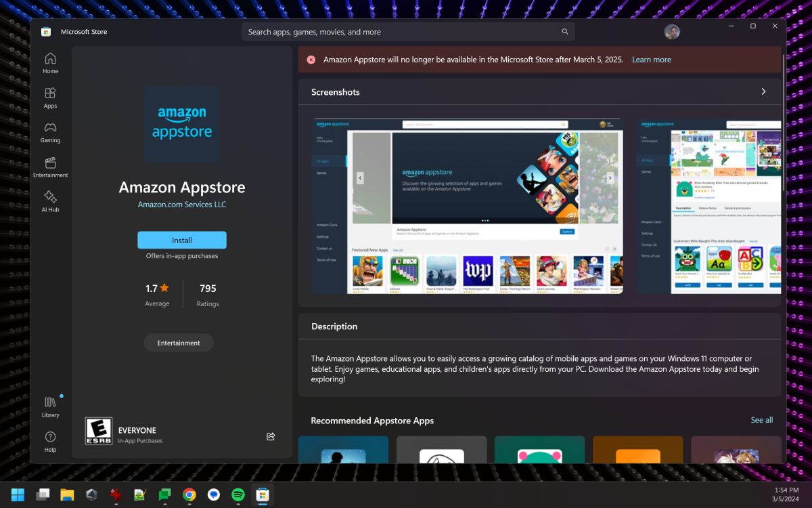Screen dimensions: 812x508
Task: Launch Google Chrome from the taskbar
Action: [189, 494]
